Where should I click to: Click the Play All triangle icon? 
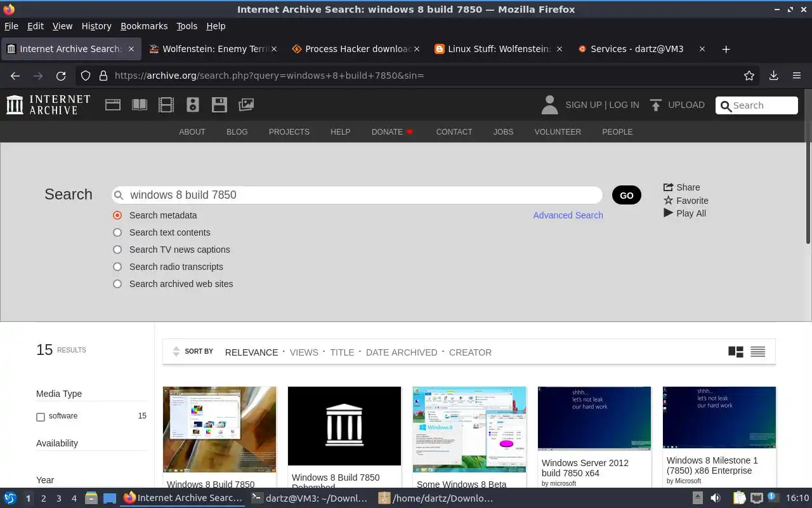click(668, 213)
